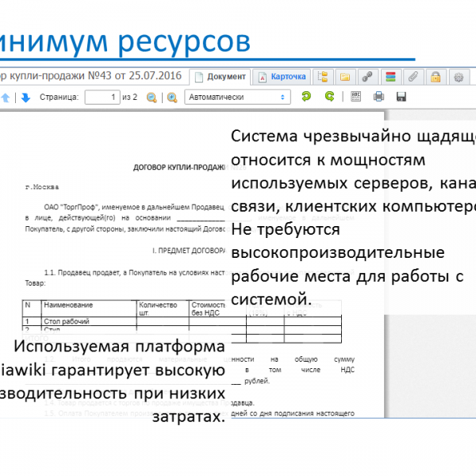Screen dimensions: 476x476
Task: Rotate the document clockwise
Action: [329, 97]
